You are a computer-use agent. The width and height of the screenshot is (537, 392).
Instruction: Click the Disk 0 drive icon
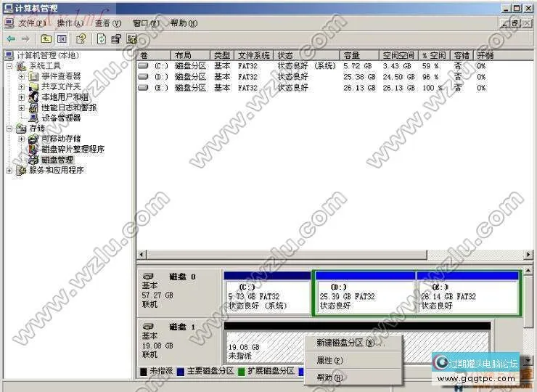148,276
